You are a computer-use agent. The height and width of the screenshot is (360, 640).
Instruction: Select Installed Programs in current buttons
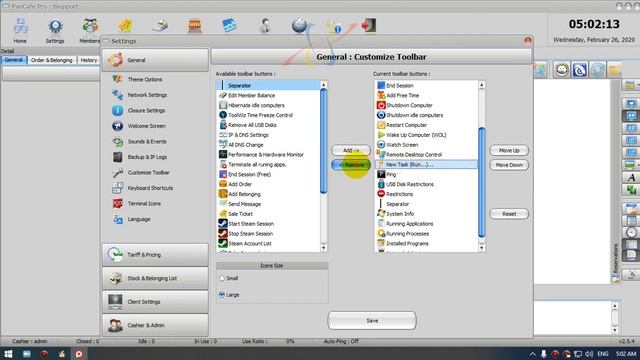point(427,244)
